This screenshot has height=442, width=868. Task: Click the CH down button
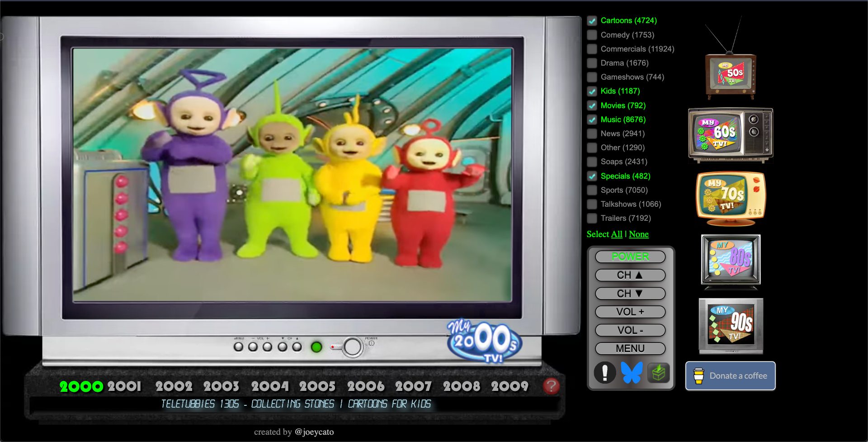click(x=630, y=294)
